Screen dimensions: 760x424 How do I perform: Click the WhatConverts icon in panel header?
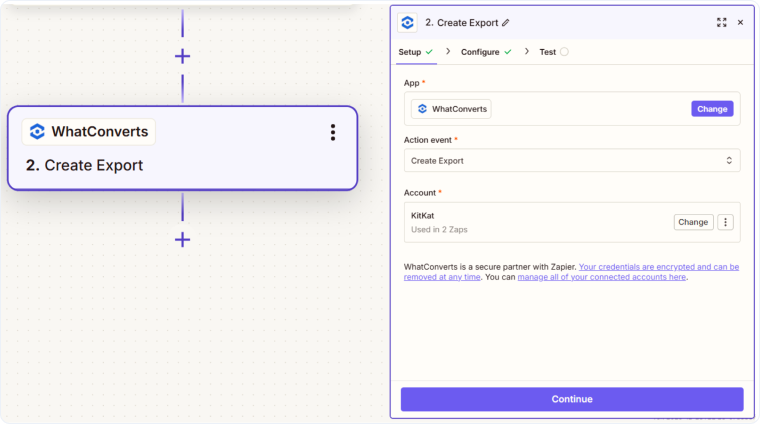click(407, 23)
